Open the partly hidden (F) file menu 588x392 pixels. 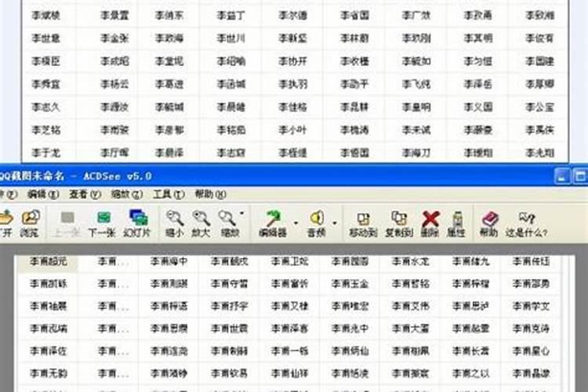[x=9, y=194]
